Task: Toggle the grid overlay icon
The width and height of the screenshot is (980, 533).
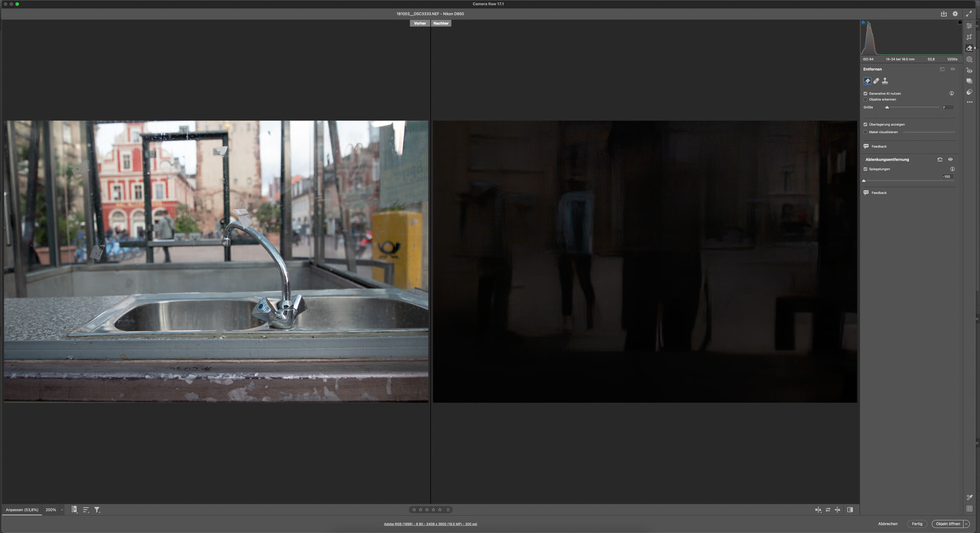Action: [969, 509]
